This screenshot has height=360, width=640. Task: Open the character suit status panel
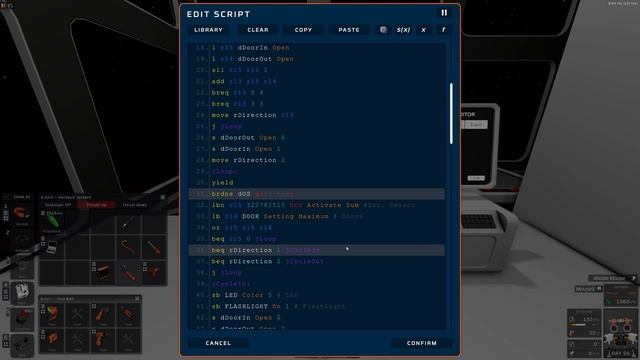point(620,333)
